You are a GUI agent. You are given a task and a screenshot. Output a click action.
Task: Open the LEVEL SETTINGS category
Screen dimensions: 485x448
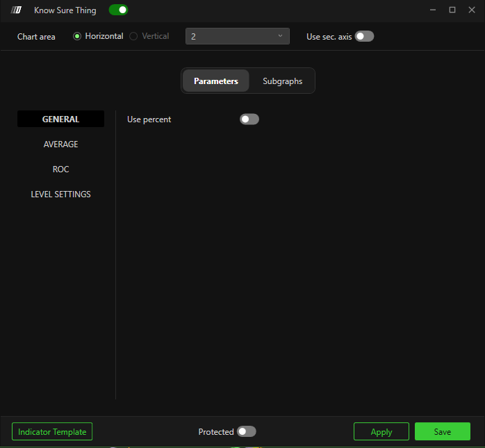(x=60, y=194)
